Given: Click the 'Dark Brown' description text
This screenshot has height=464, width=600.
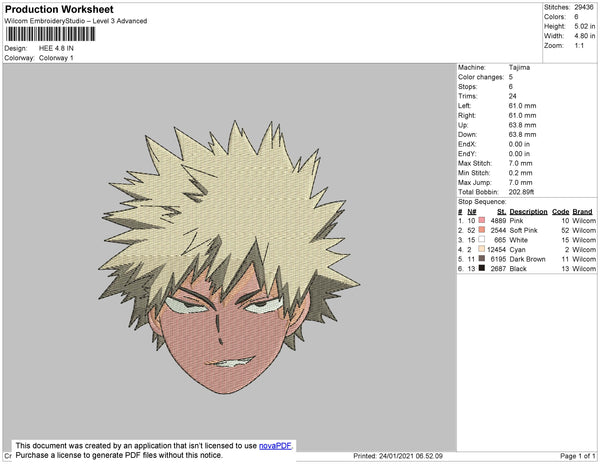Looking at the screenshot, I should tap(527, 259).
